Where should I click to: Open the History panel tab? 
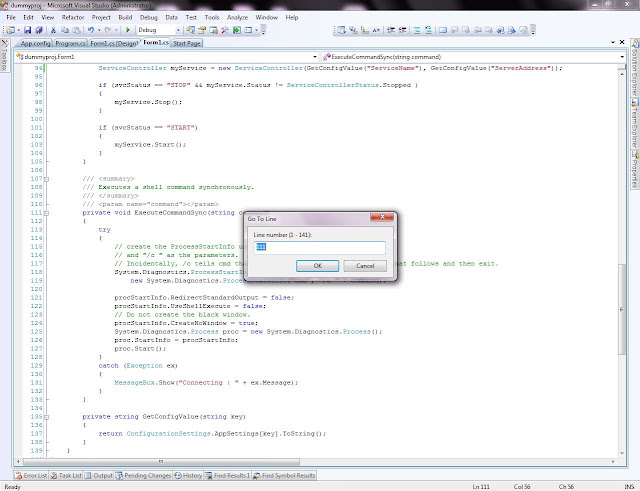point(188,475)
